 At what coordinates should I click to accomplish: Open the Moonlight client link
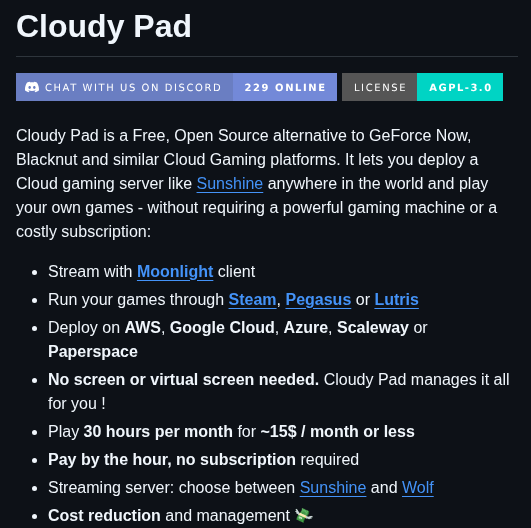(x=175, y=271)
